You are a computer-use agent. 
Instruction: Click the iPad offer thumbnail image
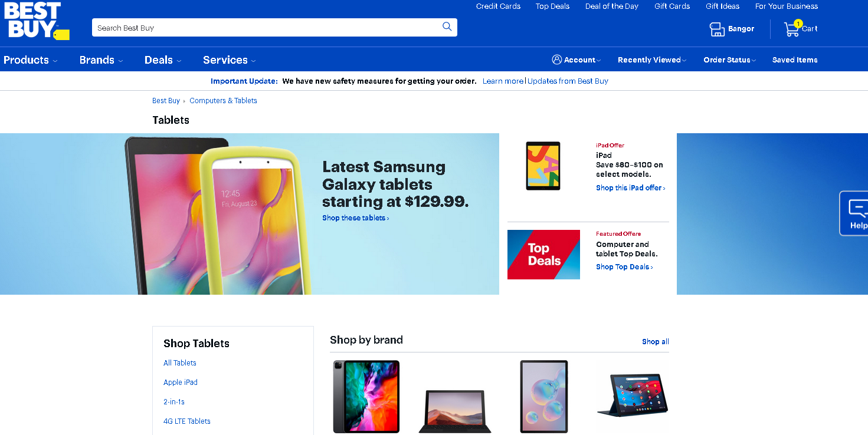543,166
